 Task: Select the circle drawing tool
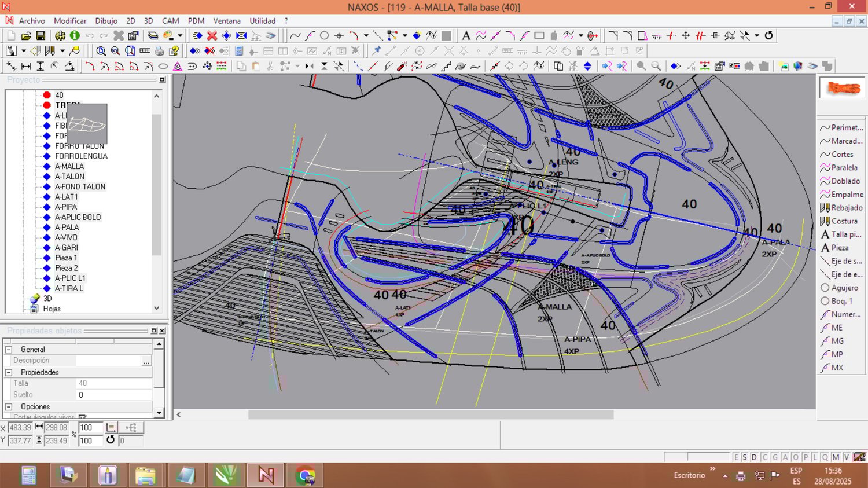[x=324, y=36]
